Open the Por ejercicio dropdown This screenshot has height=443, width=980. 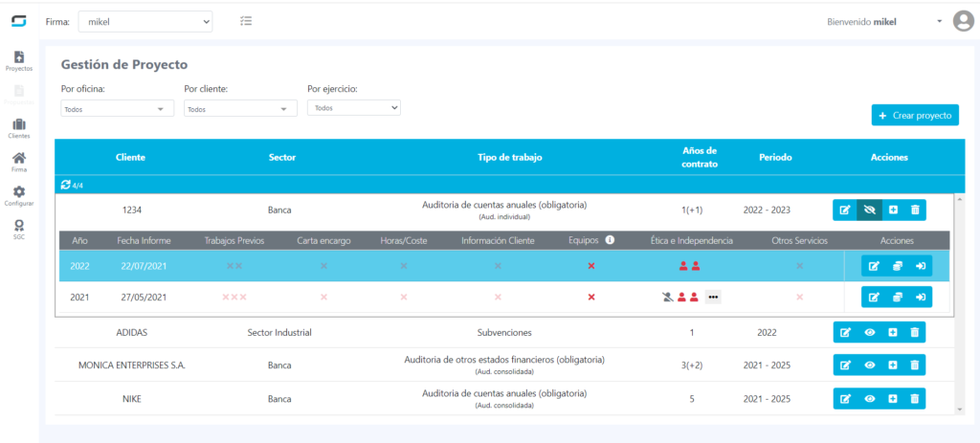coord(354,107)
